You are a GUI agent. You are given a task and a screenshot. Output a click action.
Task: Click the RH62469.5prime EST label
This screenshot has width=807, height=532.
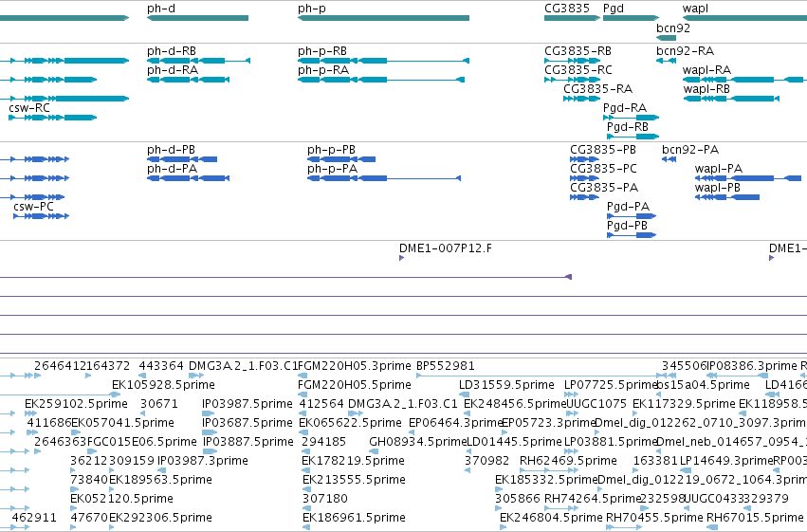tap(568, 461)
